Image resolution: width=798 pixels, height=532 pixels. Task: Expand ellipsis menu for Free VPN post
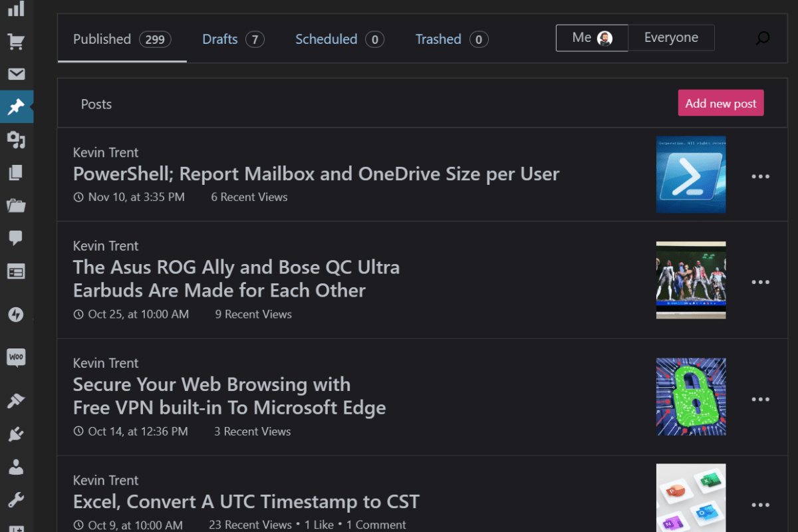coord(760,399)
